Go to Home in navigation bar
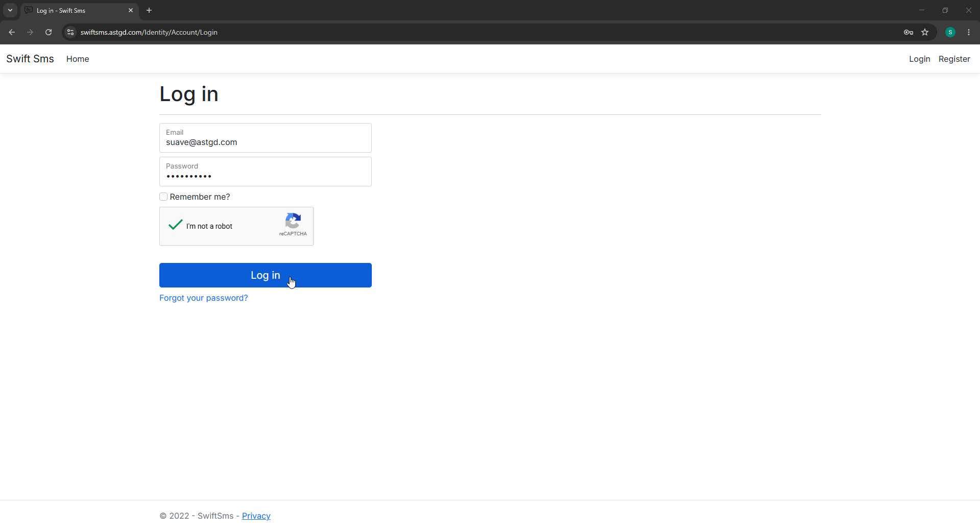The width and height of the screenshot is (980, 531). 78,59
